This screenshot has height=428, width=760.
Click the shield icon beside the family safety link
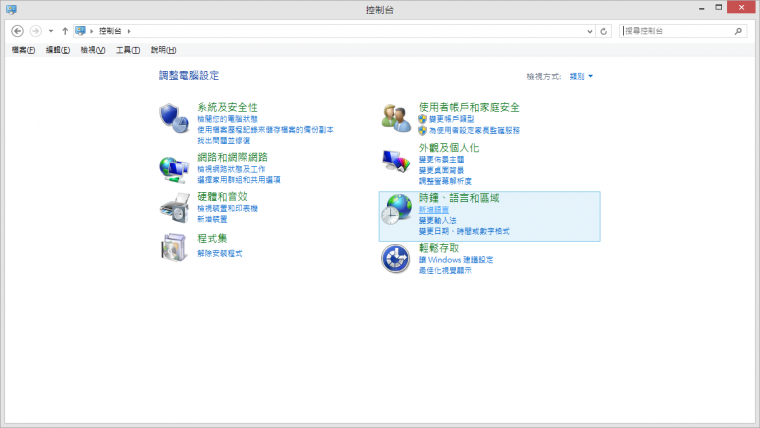coord(423,130)
